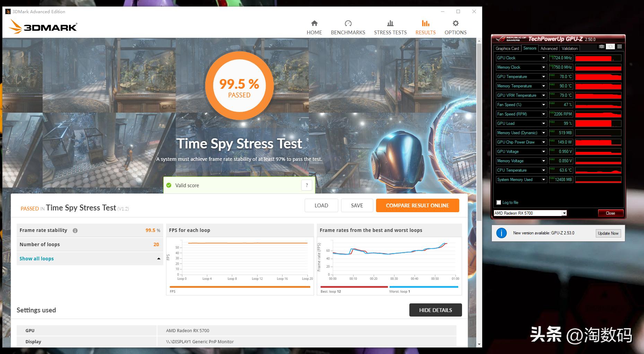Select the Results chart icon
Viewport: 644px width, 354px height.
426,23
